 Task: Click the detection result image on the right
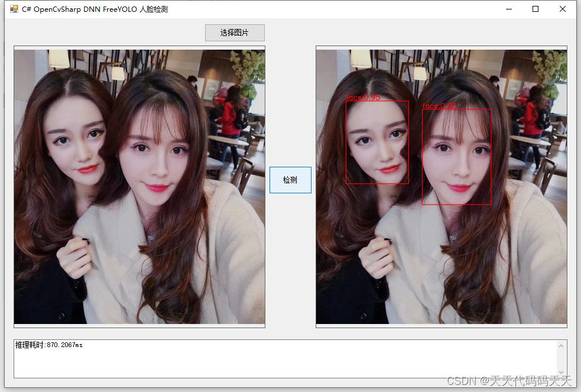(x=441, y=186)
